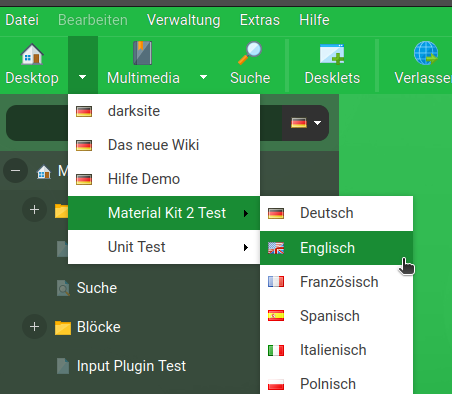
Task: Open Input Plugin Test tree item
Action: (131, 366)
